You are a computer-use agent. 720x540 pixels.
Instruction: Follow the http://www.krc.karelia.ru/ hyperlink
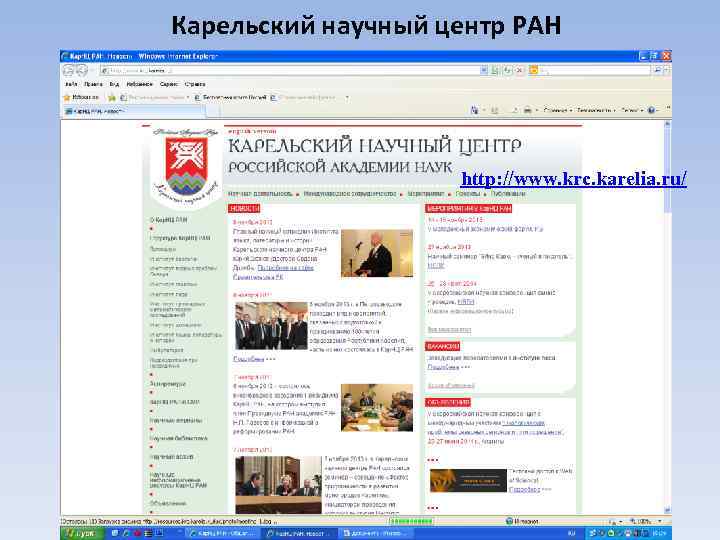(x=574, y=179)
